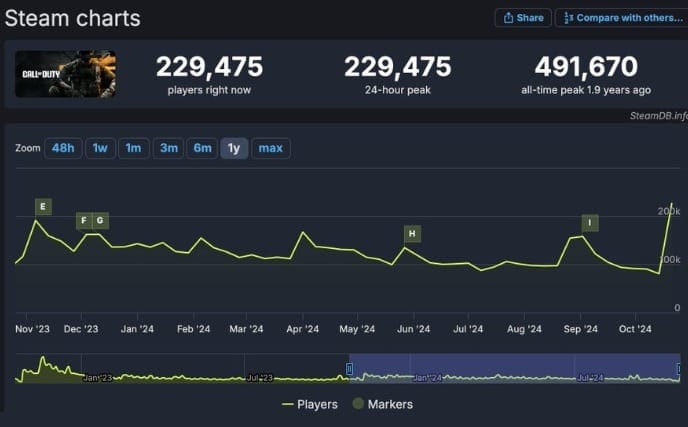
Task: Select the 1w zoom range
Action: click(100, 148)
